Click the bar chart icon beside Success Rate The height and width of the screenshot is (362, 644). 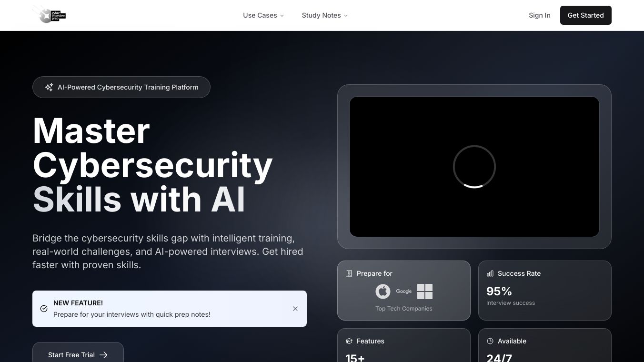tap(490, 273)
